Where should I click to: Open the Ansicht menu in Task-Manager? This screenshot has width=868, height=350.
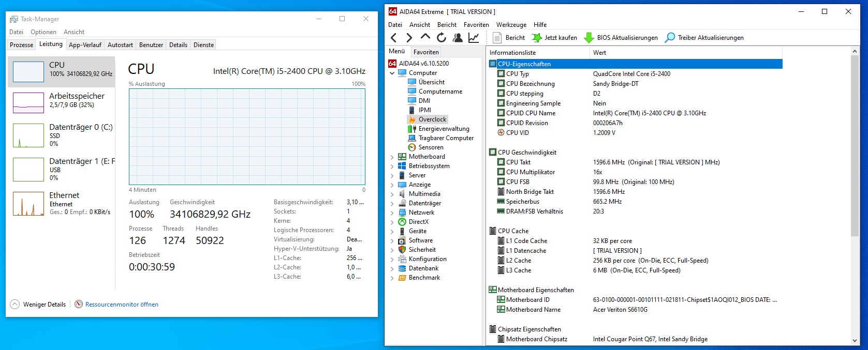point(74,32)
